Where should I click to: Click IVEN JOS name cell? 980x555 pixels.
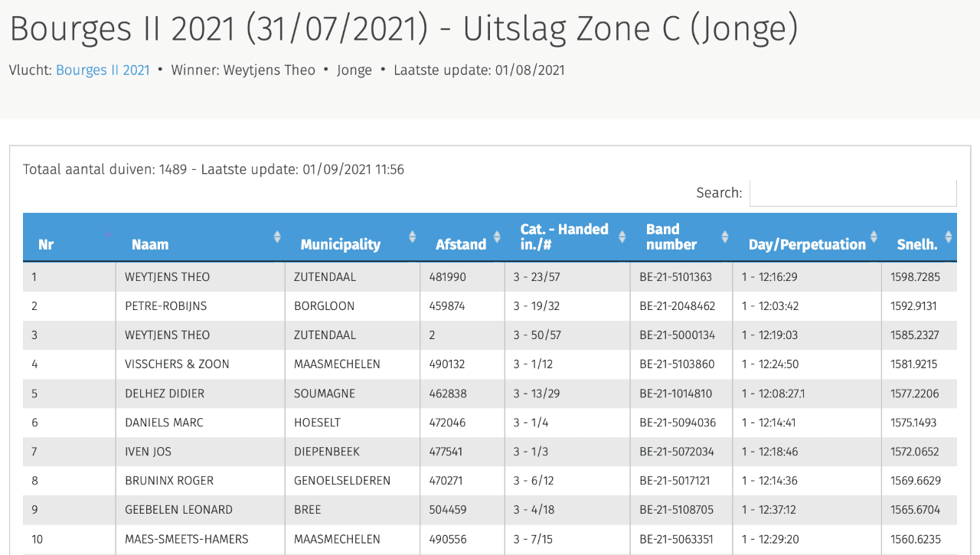click(x=148, y=452)
